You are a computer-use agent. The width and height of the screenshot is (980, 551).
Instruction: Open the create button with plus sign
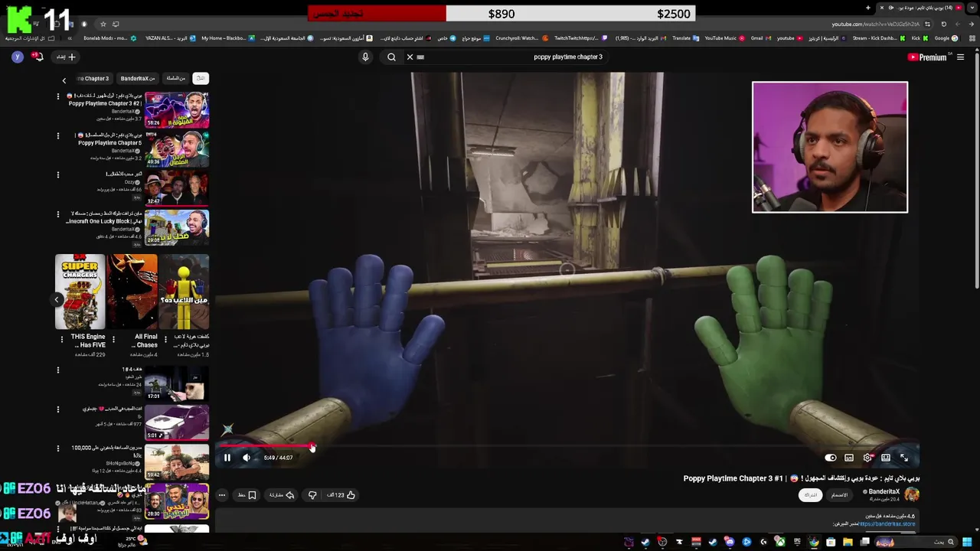tap(67, 57)
